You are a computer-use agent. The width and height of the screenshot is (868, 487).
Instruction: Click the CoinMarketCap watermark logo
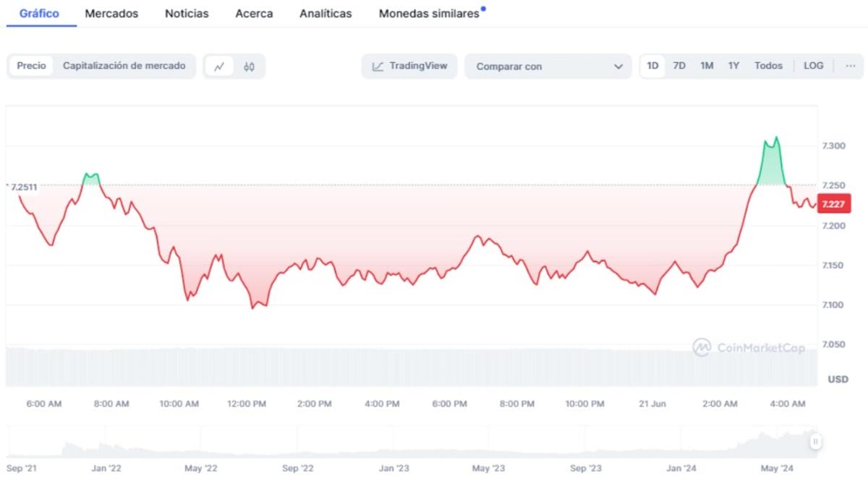click(x=749, y=348)
